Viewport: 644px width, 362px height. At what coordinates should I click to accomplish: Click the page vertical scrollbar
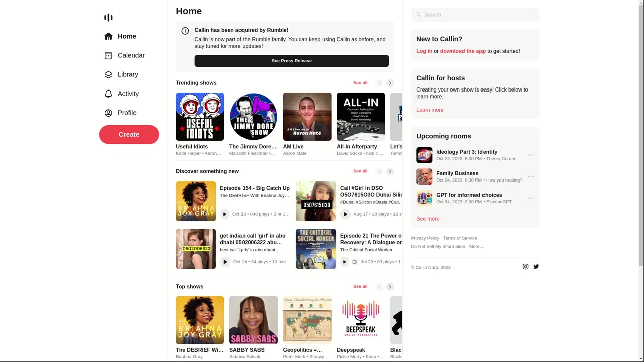coord(641,181)
